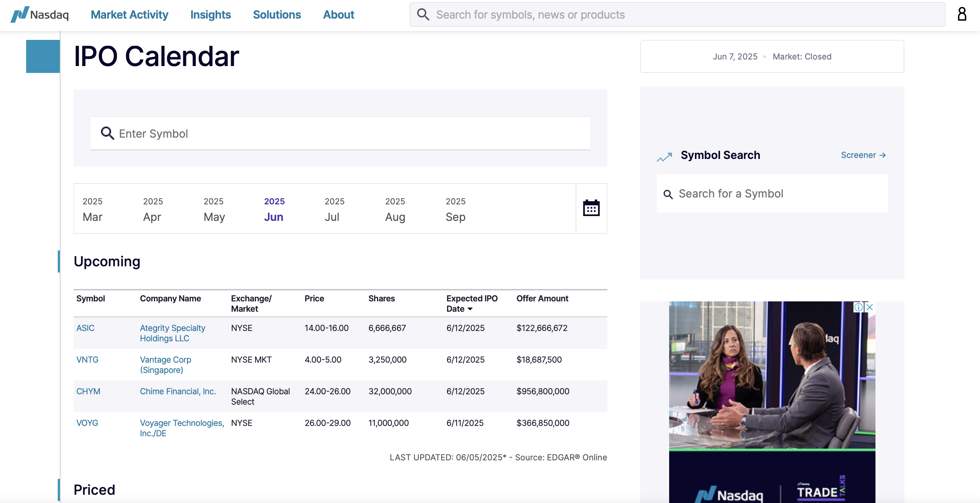Viewport: 980px width, 503px height.
Task: Sort by Expected IPO Date arrow
Action: pos(470,309)
